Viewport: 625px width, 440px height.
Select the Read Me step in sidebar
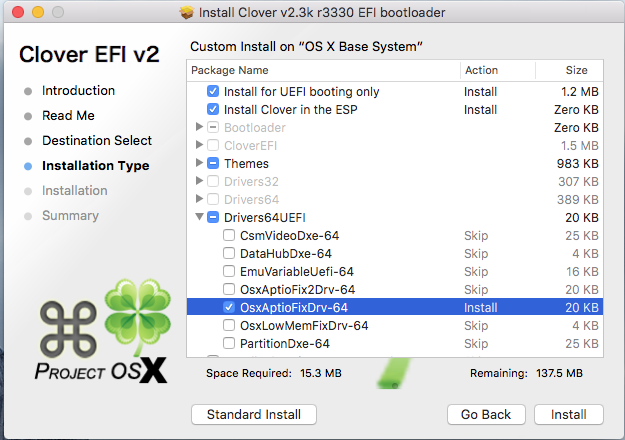click(x=68, y=116)
